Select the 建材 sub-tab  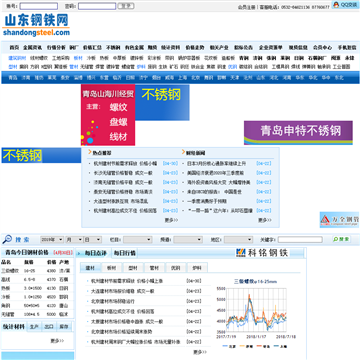(x=90, y=268)
